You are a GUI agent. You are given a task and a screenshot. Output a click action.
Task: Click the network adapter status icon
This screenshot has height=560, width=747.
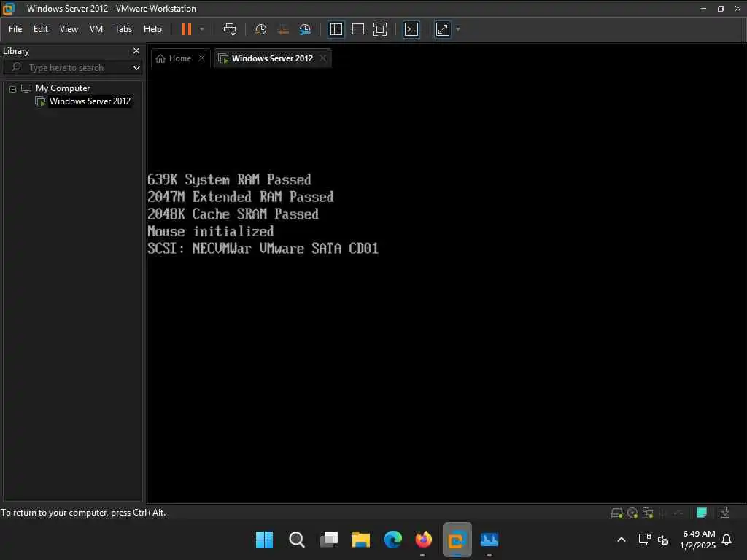[648, 513]
